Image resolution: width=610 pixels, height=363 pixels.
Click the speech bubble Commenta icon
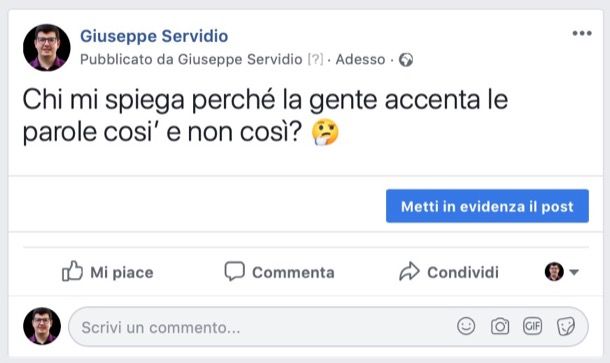235,271
